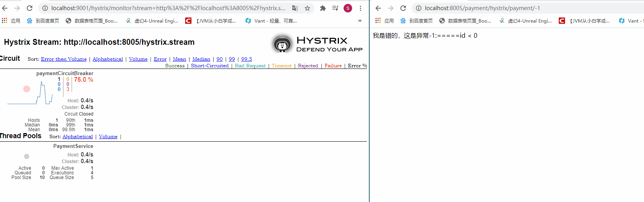Open Chrome three-dot menu in left browser
The image size is (644, 202).
[x=361, y=8]
